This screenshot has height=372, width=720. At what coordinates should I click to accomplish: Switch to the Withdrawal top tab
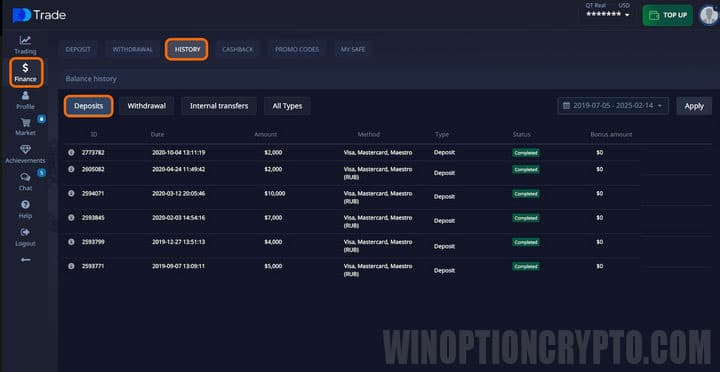pyautogui.click(x=132, y=50)
